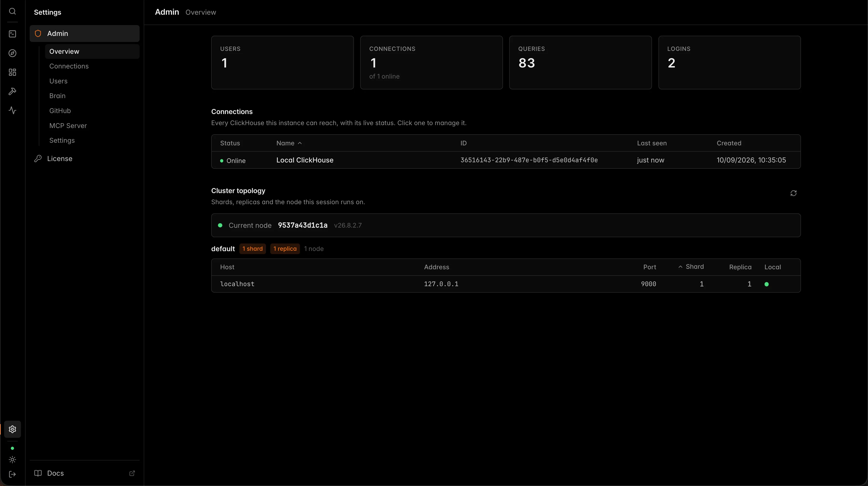Click the settings gear icon in rail

(x=13, y=429)
